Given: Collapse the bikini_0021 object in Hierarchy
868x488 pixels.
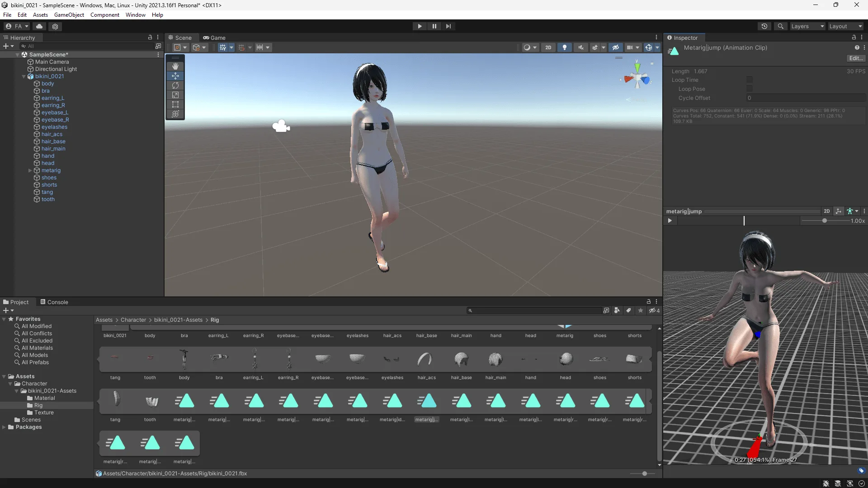Looking at the screenshot, I should click(24, 76).
